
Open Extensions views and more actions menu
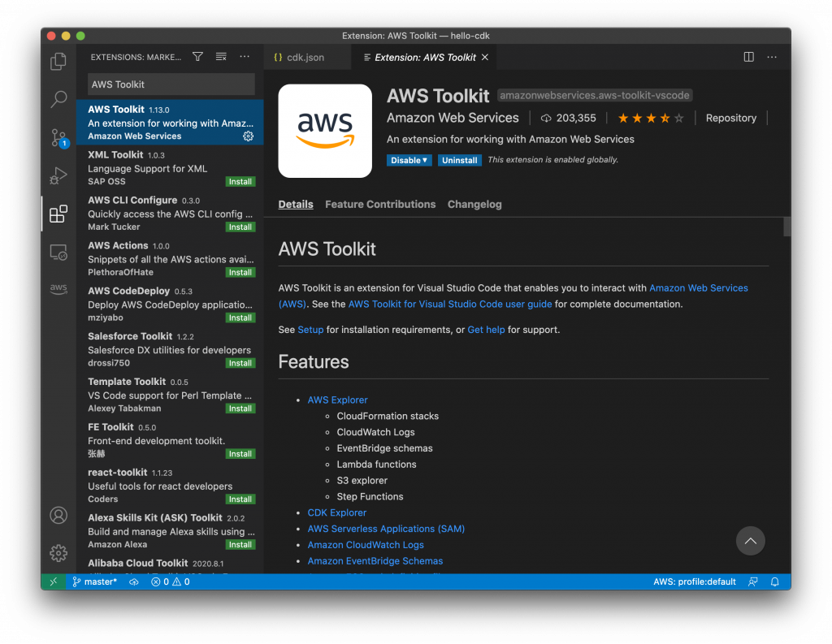245,57
